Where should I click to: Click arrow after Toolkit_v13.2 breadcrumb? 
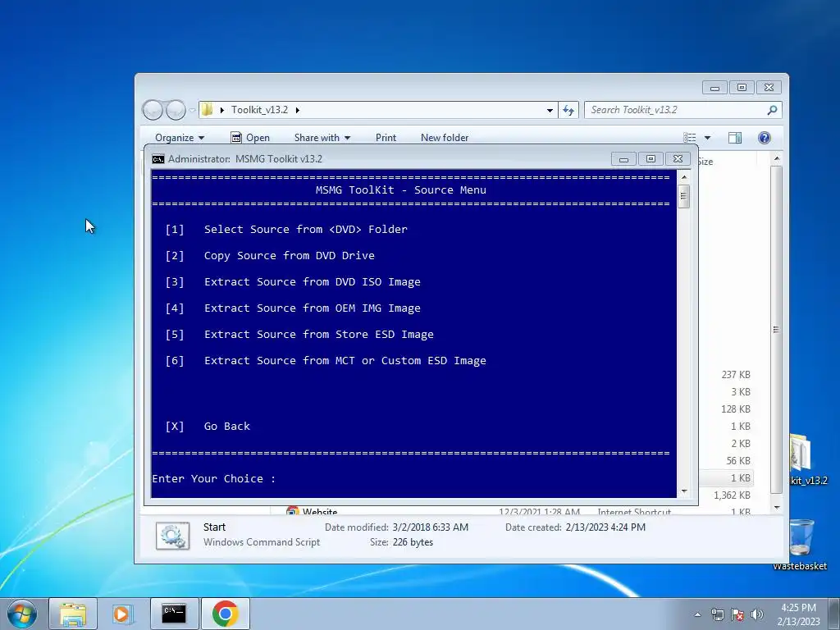(x=297, y=110)
